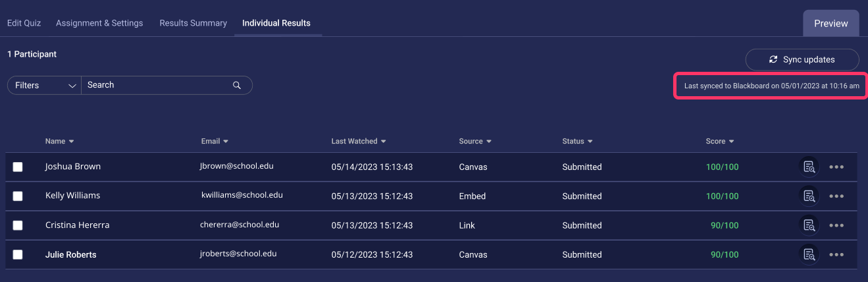This screenshot has width=868, height=282.
Task: Sort by the Status column header
Action: pyautogui.click(x=577, y=141)
